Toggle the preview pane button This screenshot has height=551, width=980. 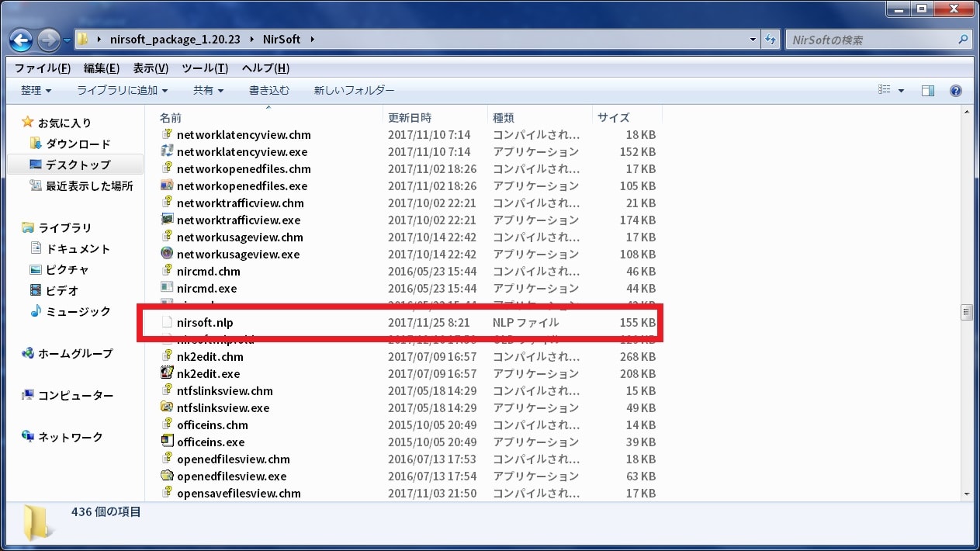click(x=928, y=91)
